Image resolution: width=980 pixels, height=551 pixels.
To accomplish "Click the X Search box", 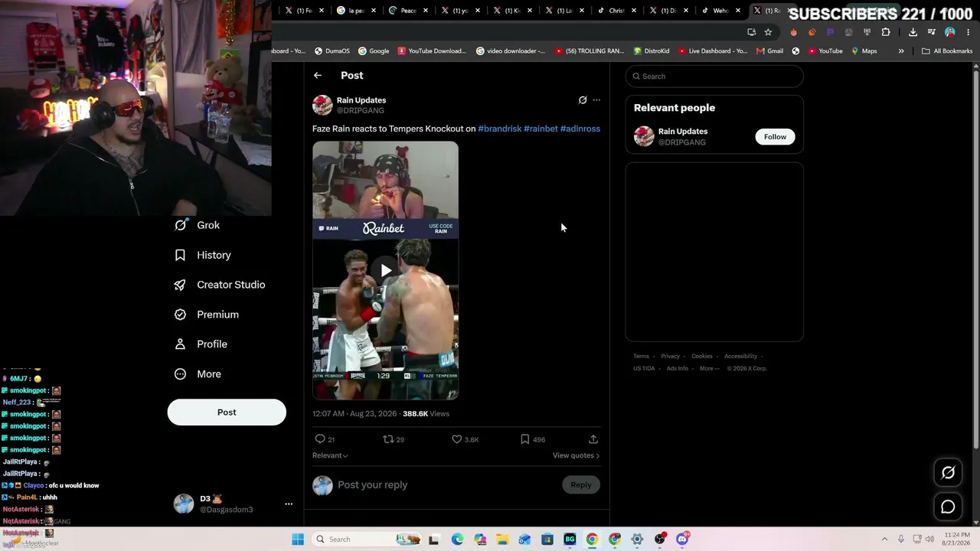I will [x=714, y=77].
